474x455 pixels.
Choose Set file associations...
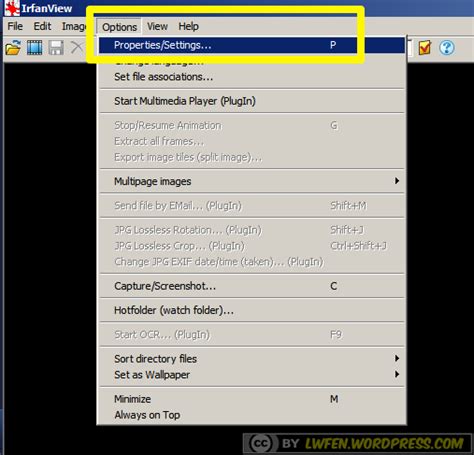[x=252, y=77]
